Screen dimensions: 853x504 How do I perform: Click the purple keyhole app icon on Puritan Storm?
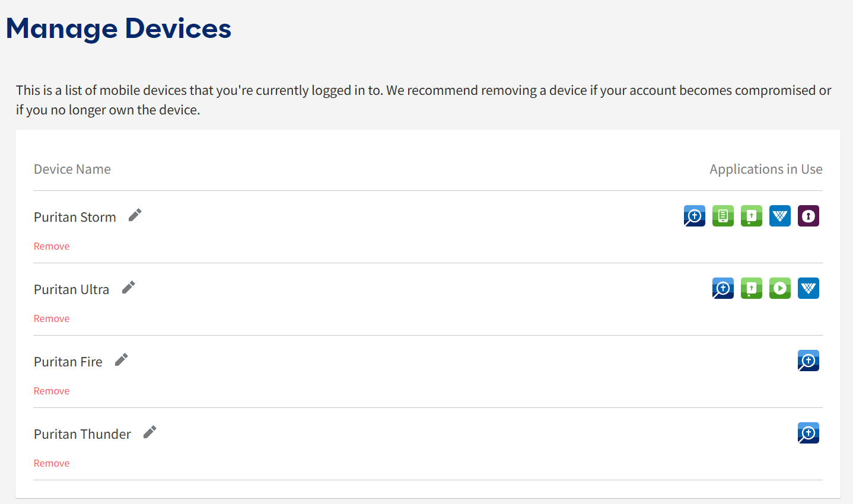tap(809, 216)
